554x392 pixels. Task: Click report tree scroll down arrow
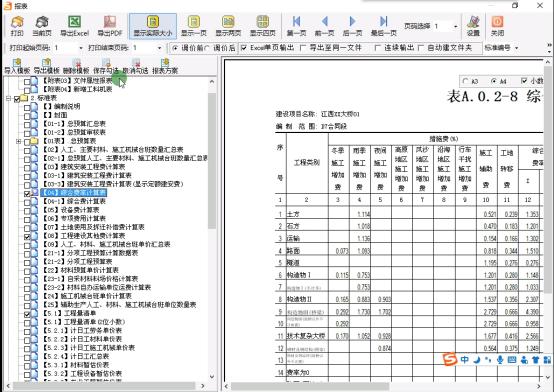pyautogui.click(x=212, y=377)
